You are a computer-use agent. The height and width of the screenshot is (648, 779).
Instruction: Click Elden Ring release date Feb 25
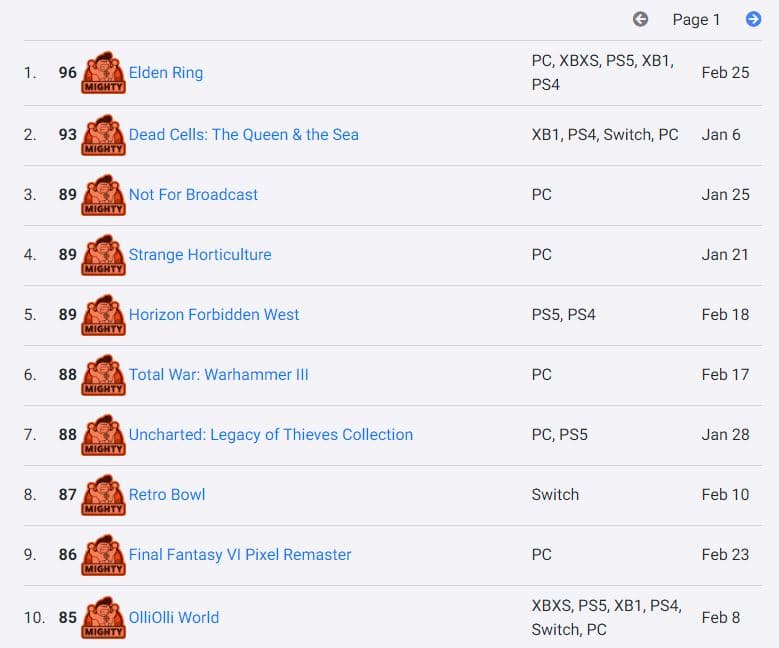pyautogui.click(x=725, y=73)
